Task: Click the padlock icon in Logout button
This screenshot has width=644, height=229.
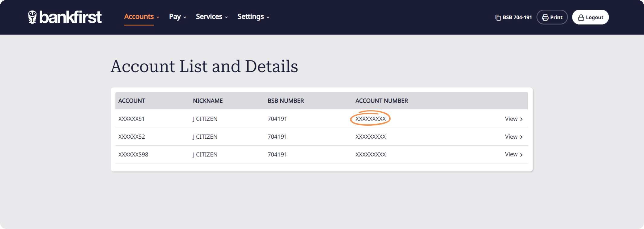Action: (581, 18)
